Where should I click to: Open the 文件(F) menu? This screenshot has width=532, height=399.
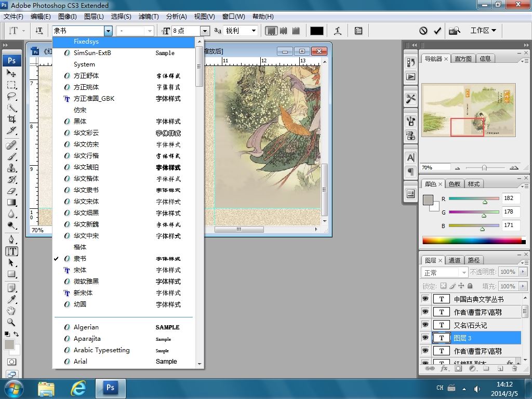[x=13, y=16]
